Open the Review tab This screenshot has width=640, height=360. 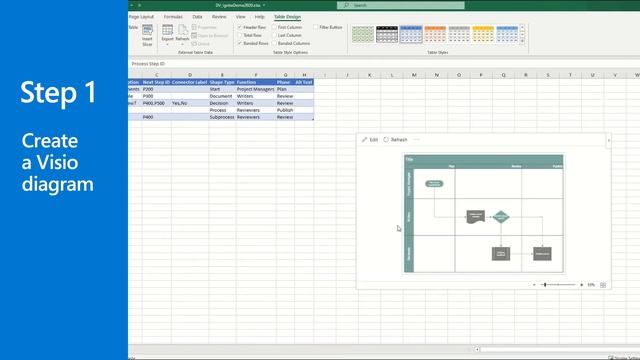point(219,17)
